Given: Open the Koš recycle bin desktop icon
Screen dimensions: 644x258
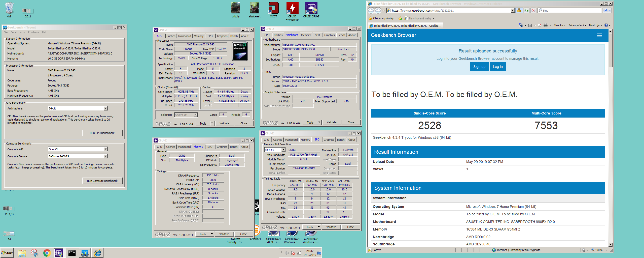Looking at the screenshot, I should 9,10.
